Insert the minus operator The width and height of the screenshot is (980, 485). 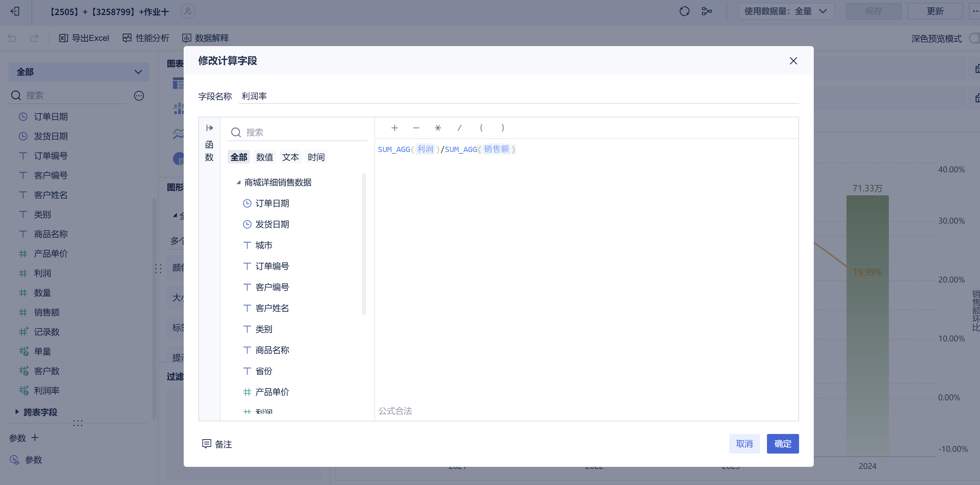click(416, 128)
